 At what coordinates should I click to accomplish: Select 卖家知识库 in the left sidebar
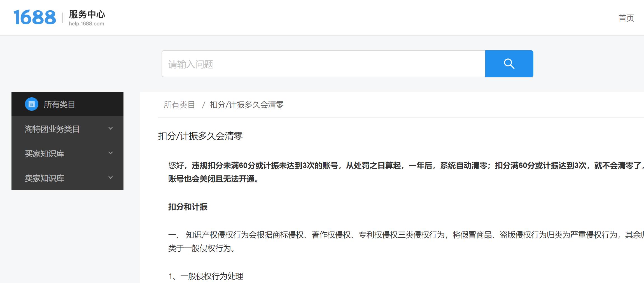[45, 177]
